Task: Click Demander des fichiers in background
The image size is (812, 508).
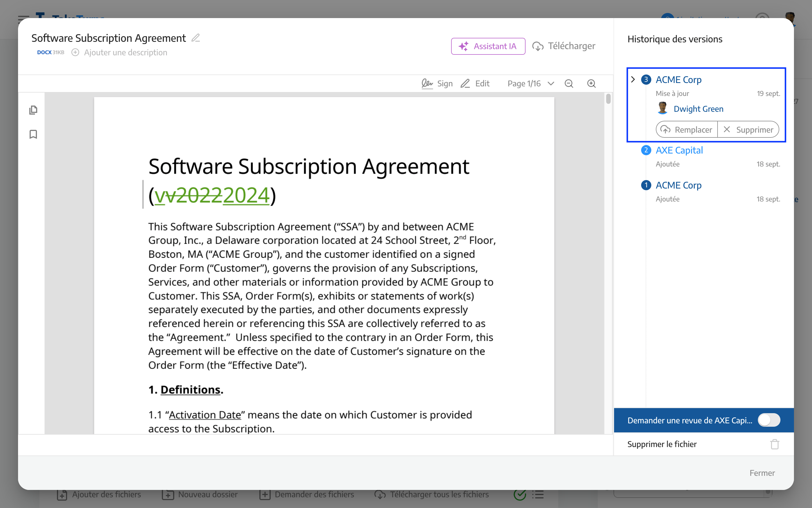Action: pyautogui.click(x=307, y=494)
